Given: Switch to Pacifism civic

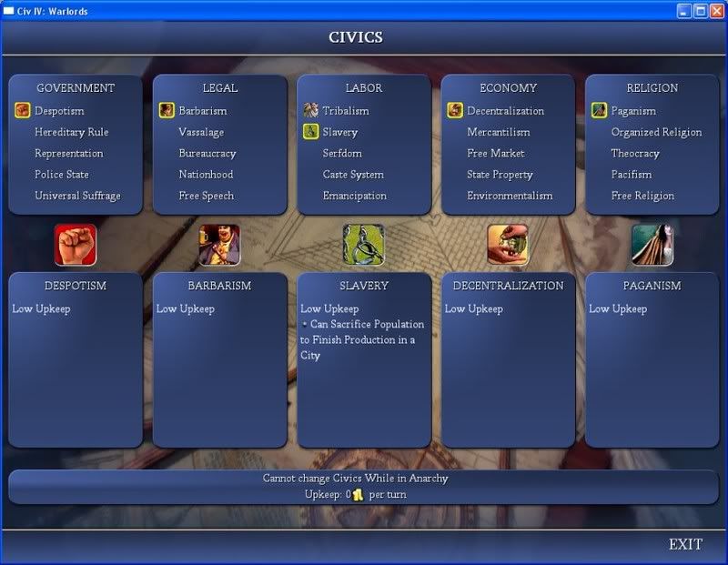Looking at the screenshot, I should click(632, 175).
